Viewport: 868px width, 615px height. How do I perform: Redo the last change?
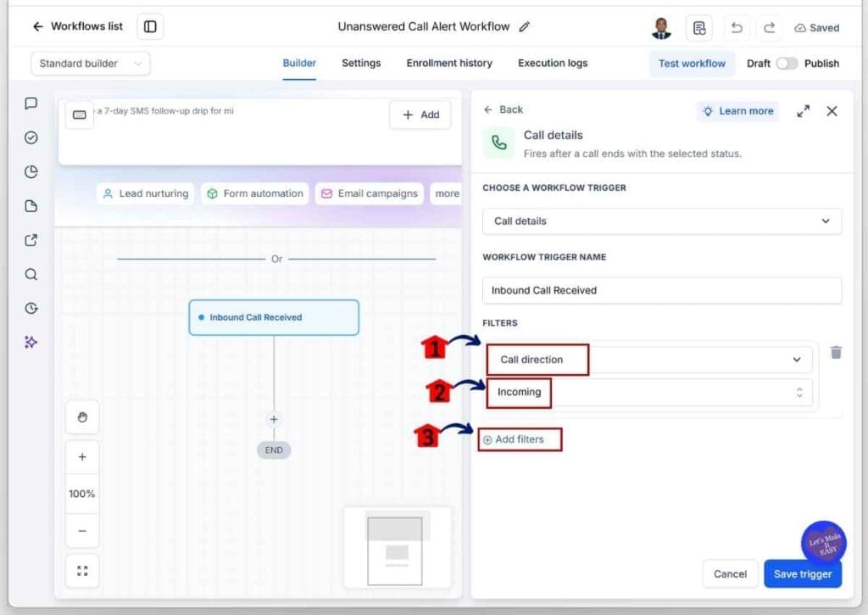[x=769, y=28]
